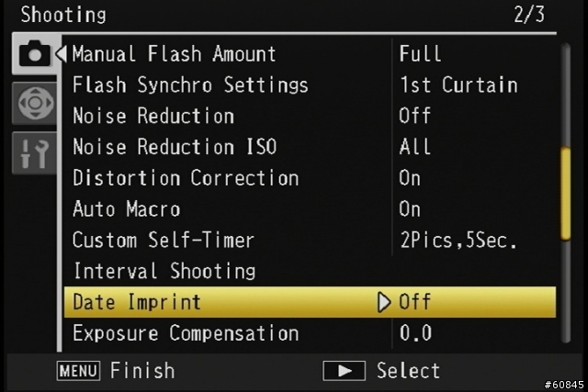Select the highlighted Date Imprint row
588x392 pixels.
point(310,302)
